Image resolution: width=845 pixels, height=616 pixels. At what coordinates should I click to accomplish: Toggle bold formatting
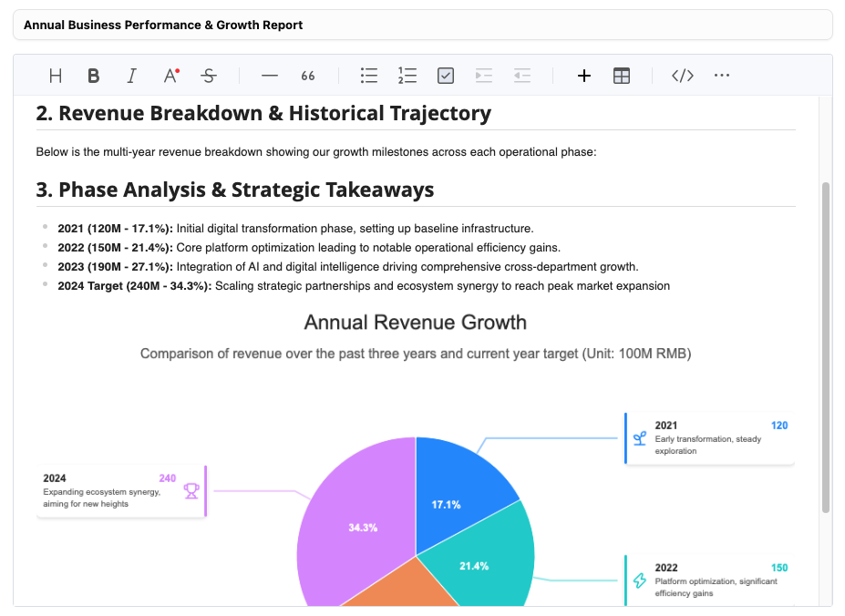pyautogui.click(x=93, y=76)
